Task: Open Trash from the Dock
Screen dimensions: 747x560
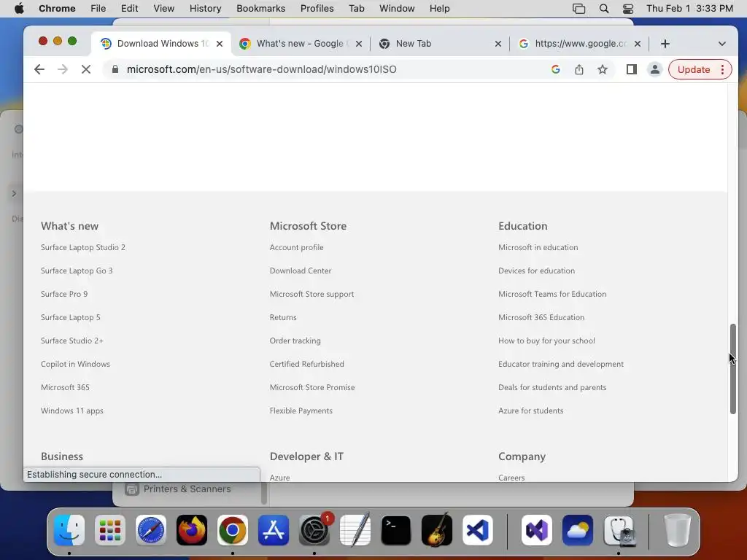Action: [x=678, y=530]
